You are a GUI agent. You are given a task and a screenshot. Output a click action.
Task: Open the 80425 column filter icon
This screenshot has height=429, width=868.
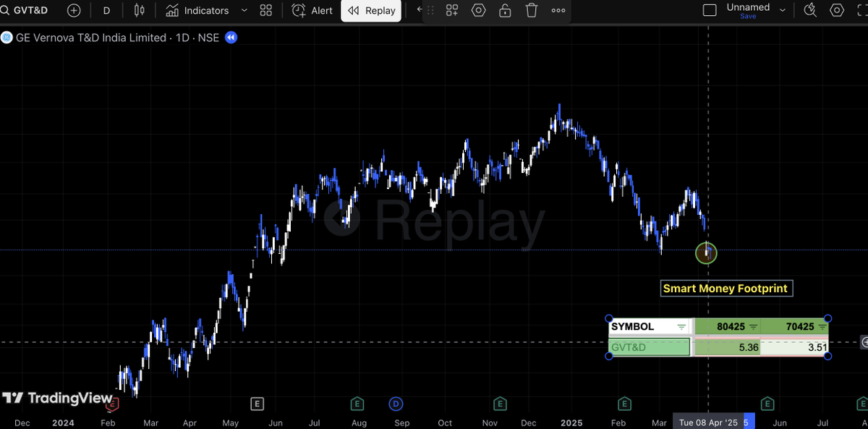click(x=753, y=327)
